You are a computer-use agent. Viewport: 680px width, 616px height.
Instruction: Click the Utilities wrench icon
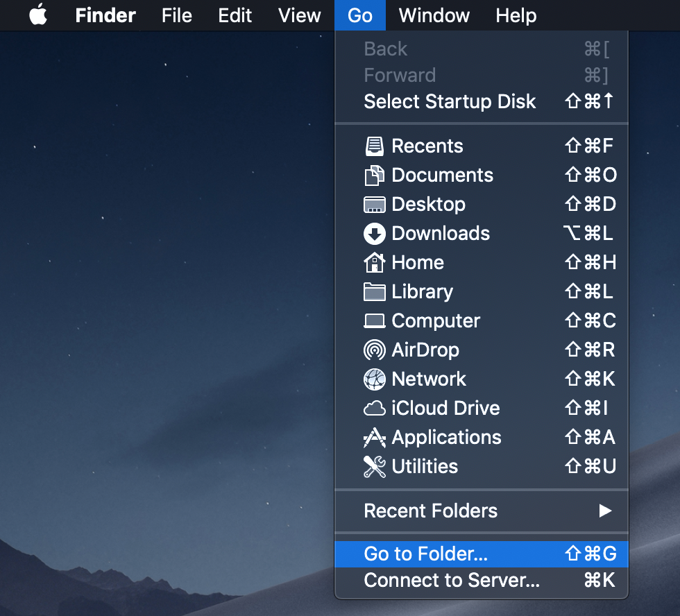374,467
